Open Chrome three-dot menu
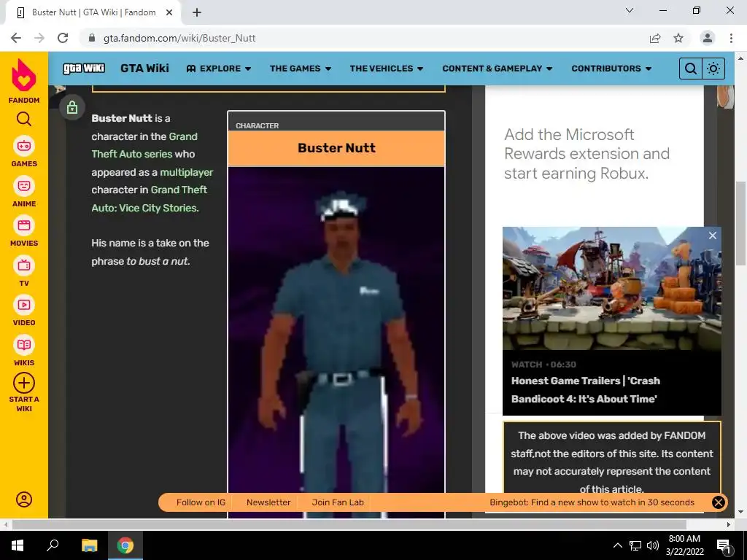Image resolution: width=747 pixels, height=560 pixels. 731,38
